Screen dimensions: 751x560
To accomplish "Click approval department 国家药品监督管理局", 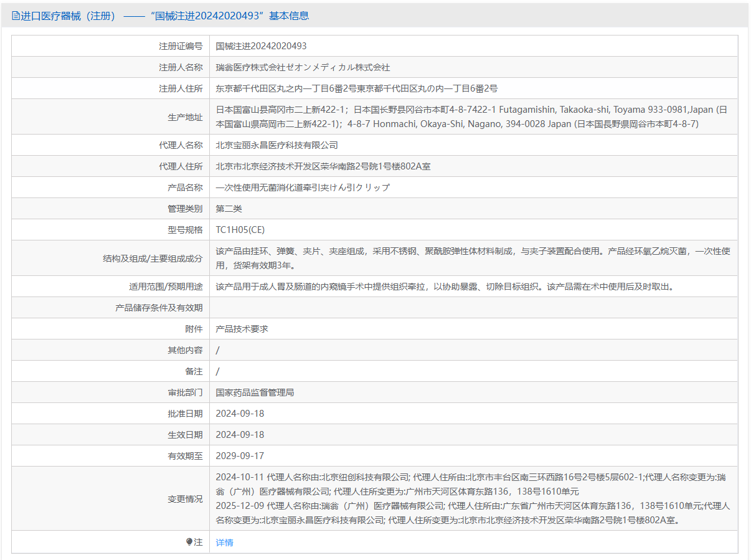I will click(x=255, y=392).
